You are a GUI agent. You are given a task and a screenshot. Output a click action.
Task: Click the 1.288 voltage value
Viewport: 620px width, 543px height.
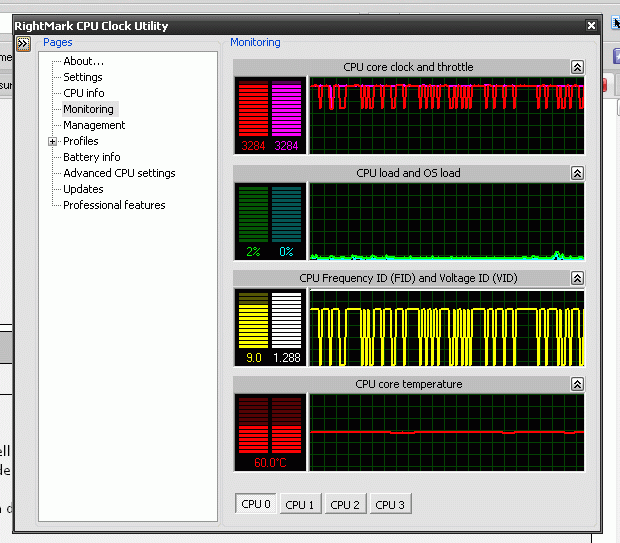point(287,358)
